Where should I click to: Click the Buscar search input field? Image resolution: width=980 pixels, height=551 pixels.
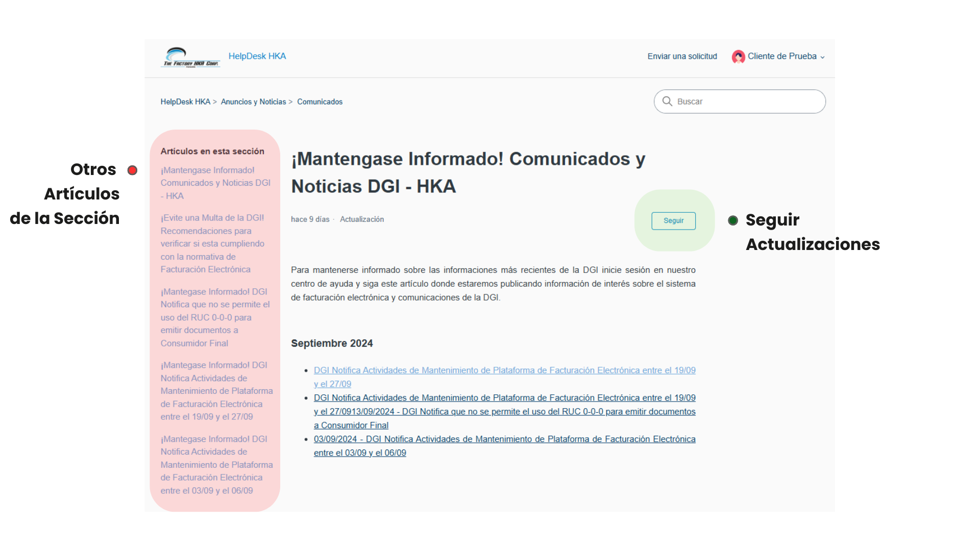[740, 101]
